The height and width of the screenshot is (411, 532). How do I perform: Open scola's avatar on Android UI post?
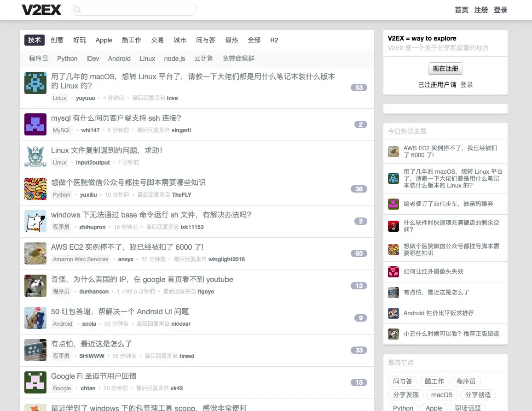pyautogui.click(x=35, y=318)
